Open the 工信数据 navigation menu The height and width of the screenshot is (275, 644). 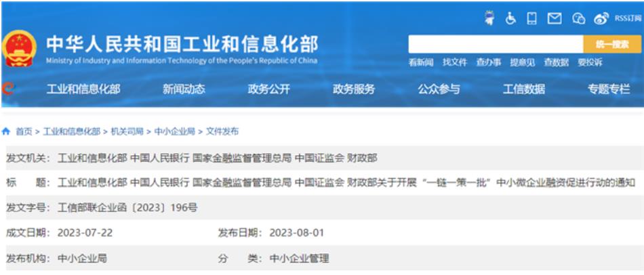523,89
